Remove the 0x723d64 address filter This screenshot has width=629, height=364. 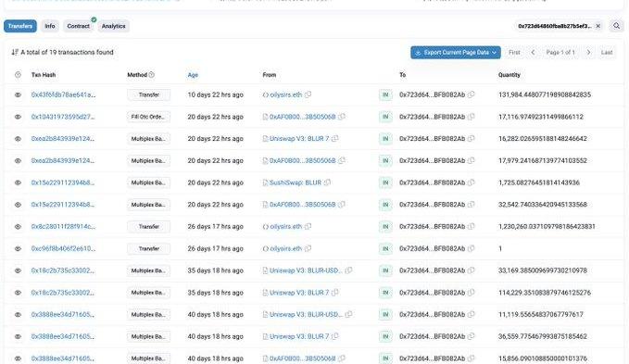pos(598,26)
